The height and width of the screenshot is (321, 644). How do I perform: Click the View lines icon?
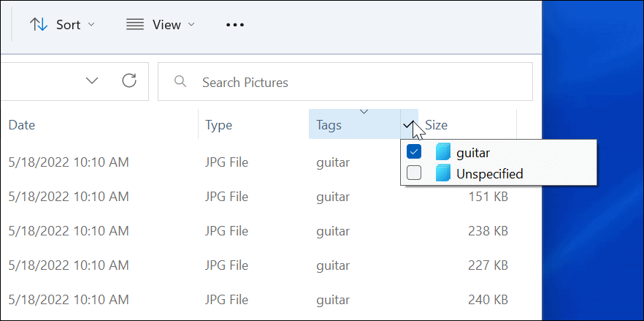[135, 25]
